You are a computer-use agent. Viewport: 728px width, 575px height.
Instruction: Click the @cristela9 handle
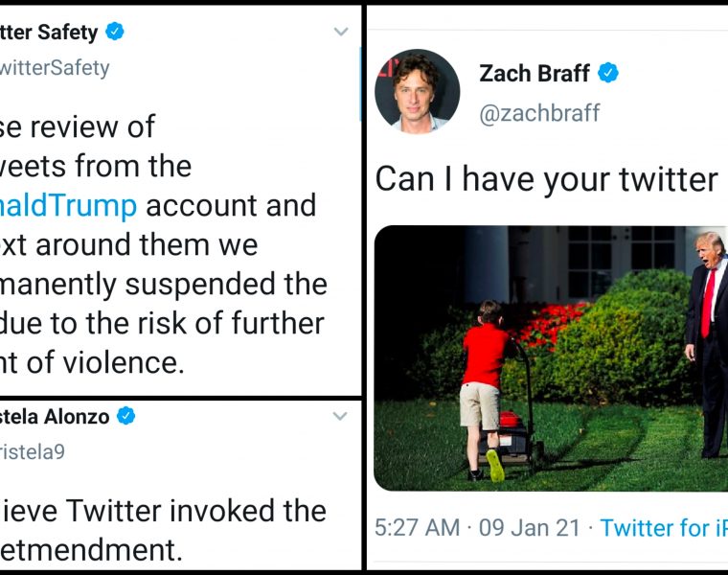[33, 450]
